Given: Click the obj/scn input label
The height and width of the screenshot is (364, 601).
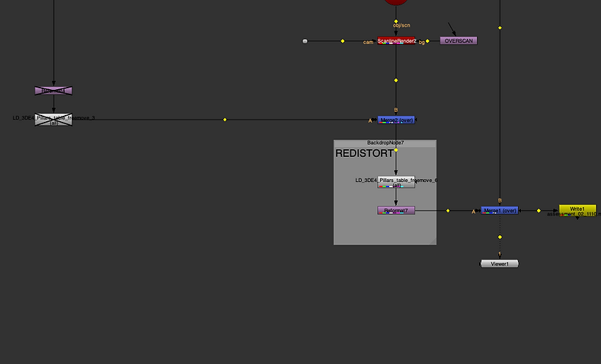Looking at the screenshot, I should [x=401, y=25].
